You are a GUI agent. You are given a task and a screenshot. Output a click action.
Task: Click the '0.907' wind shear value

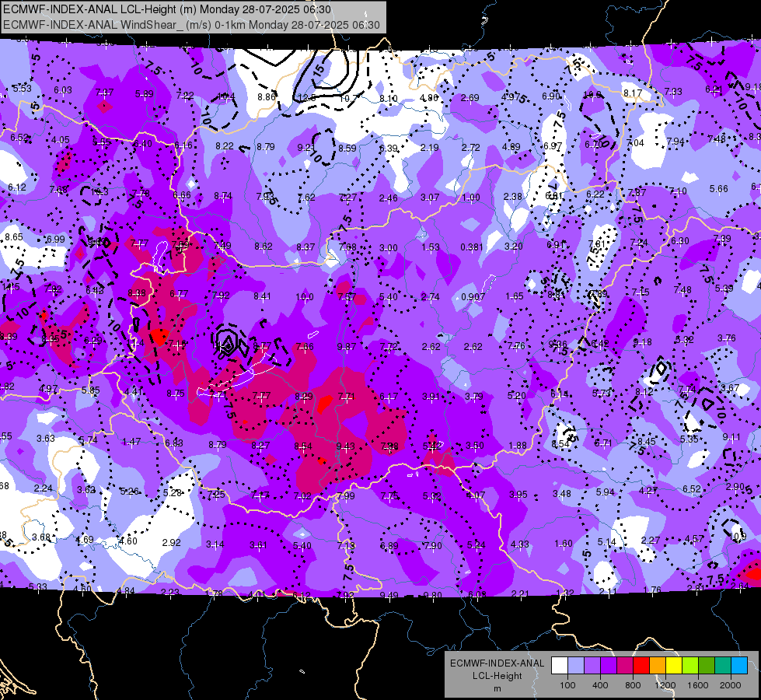point(473,297)
